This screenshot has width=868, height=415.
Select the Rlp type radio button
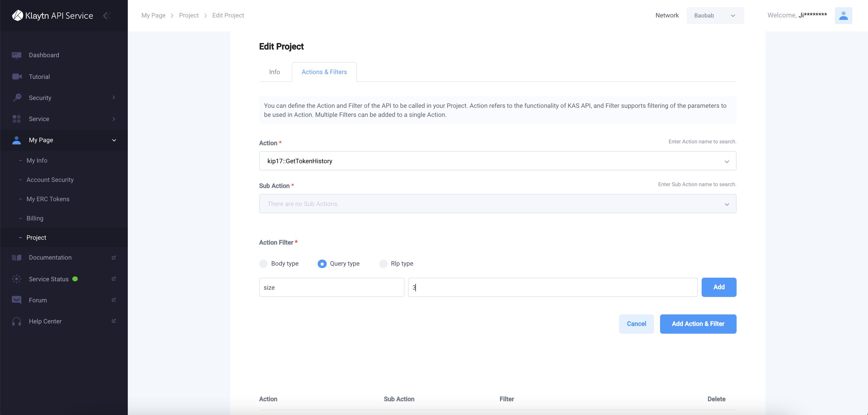tap(383, 264)
